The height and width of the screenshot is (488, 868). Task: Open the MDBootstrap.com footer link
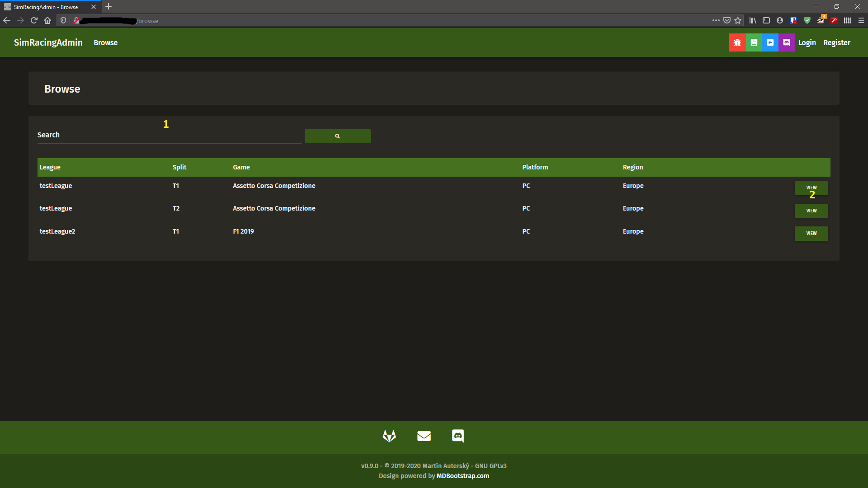(462, 476)
